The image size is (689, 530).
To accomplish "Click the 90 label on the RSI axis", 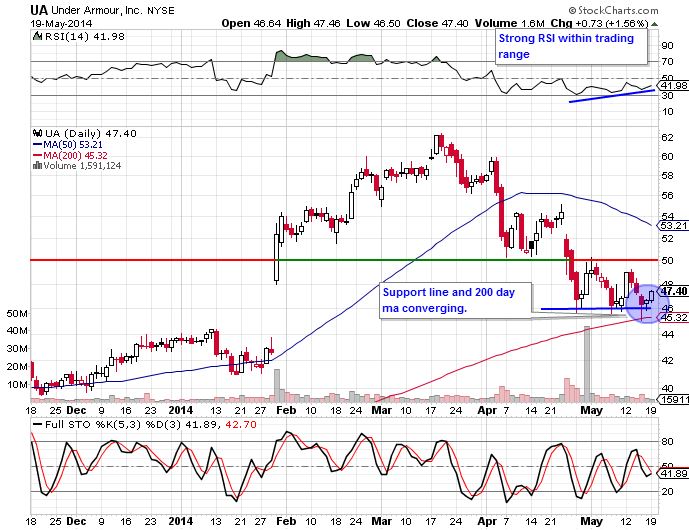I will 667,46.
